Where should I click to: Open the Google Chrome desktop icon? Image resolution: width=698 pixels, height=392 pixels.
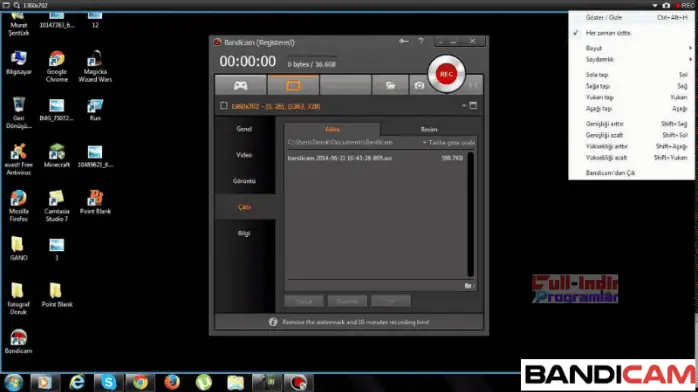pyautogui.click(x=57, y=67)
